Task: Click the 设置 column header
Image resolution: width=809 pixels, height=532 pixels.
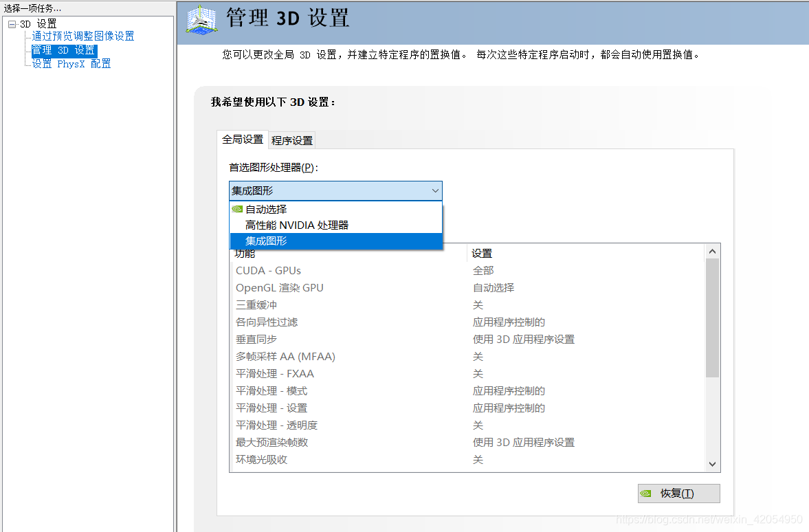Action: coord(586,254)
